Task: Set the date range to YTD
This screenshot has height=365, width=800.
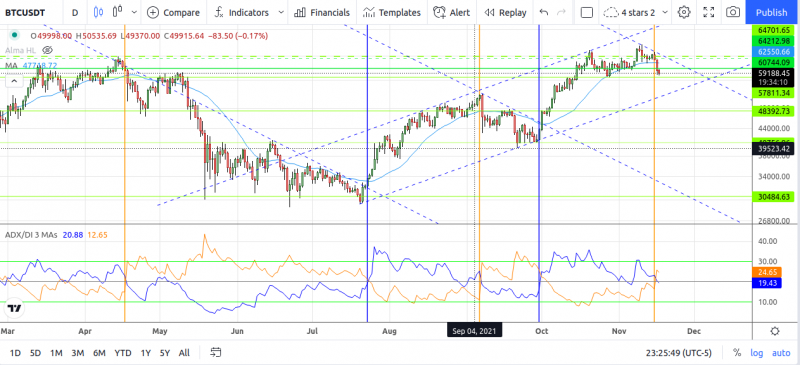Action: pos(122,353)
